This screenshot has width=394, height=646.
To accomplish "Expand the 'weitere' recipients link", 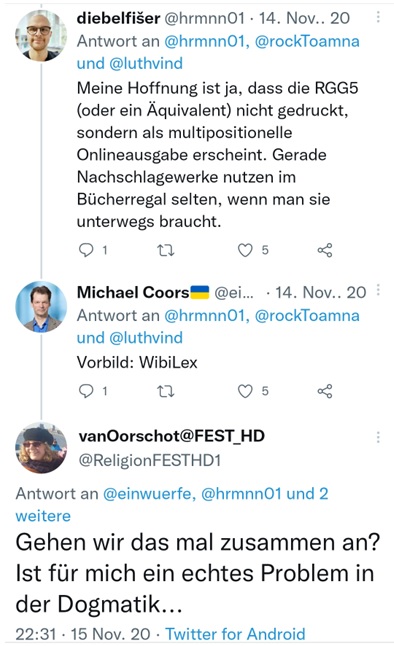I will click(43, 516).
